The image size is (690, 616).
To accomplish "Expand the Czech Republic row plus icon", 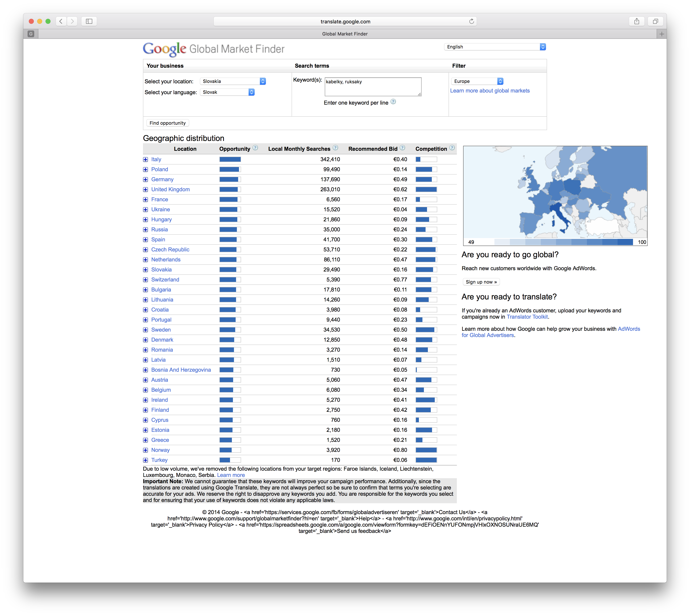I will pyautogui.click(x=145, y=250).
